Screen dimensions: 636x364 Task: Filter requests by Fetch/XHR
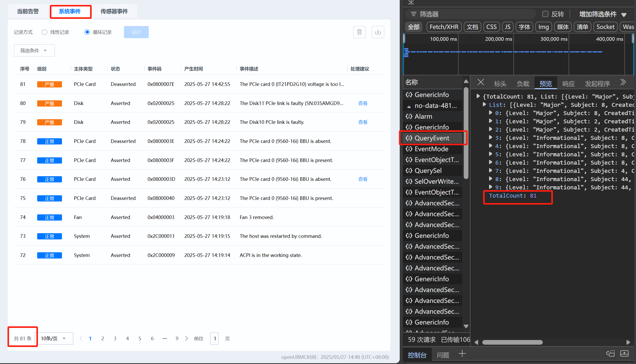[x=444, y=27]
